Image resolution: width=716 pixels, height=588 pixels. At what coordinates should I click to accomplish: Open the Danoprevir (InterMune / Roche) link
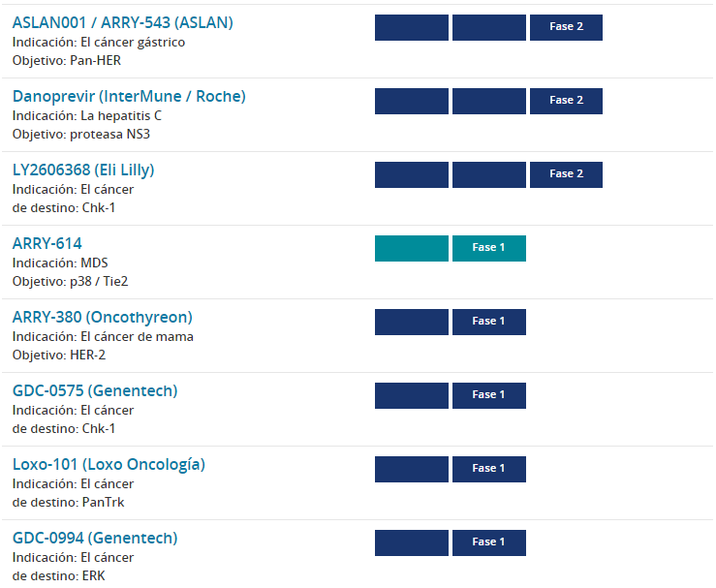point(129,96)
